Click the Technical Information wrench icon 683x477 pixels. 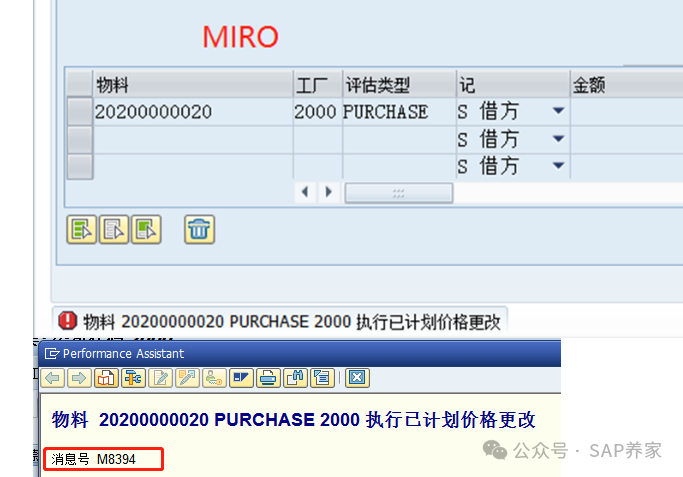tap(133, 378)
